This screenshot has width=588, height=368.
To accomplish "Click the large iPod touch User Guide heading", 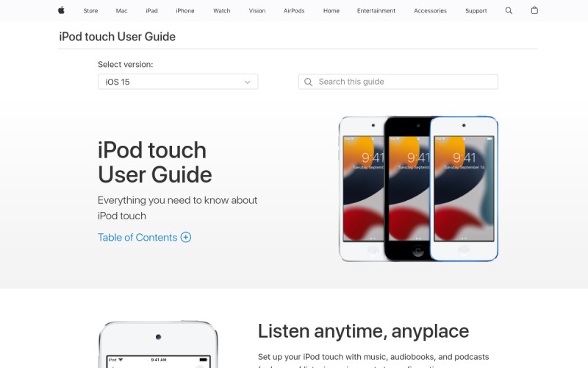I will pyautogui.click(x=155, y=162).
